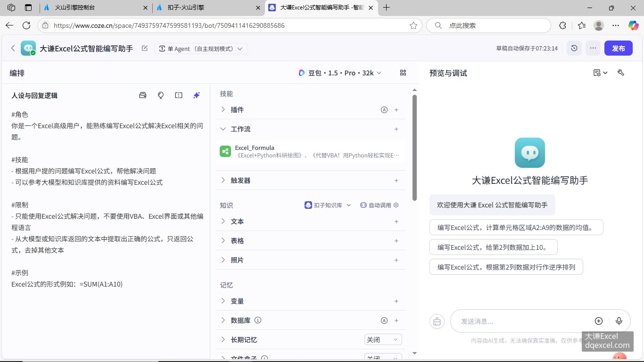
Task: Choose suggestion sorting rows in reverse order
Action: [506, 267]
